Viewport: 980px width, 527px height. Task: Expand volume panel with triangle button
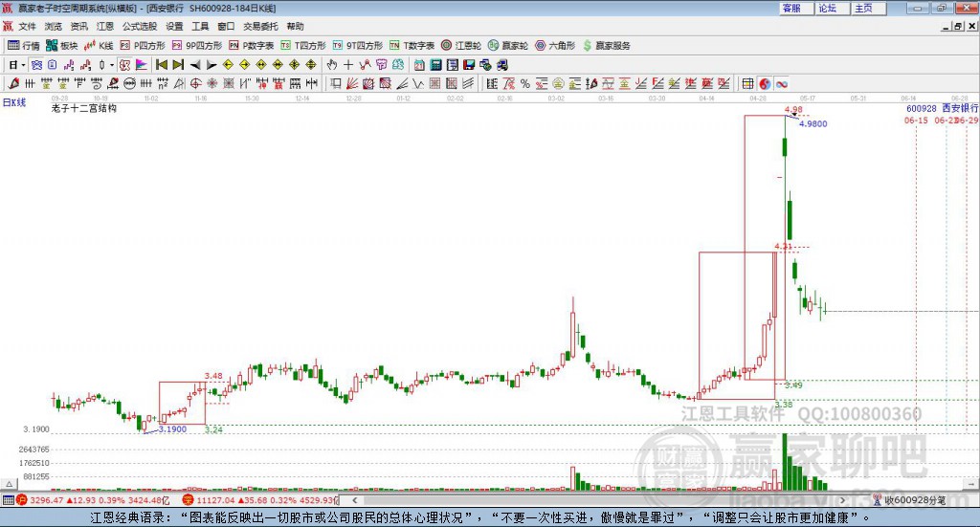[x=9, y=484]
